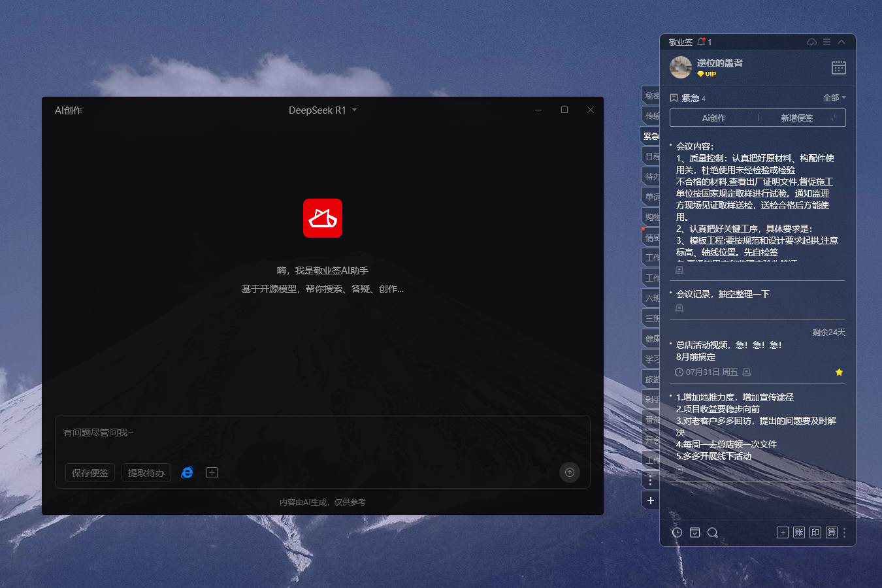Screen dimensions: 882x588
Task: Click the yellow star on 总店活动视频 note
Action: (x=839, y=372)
